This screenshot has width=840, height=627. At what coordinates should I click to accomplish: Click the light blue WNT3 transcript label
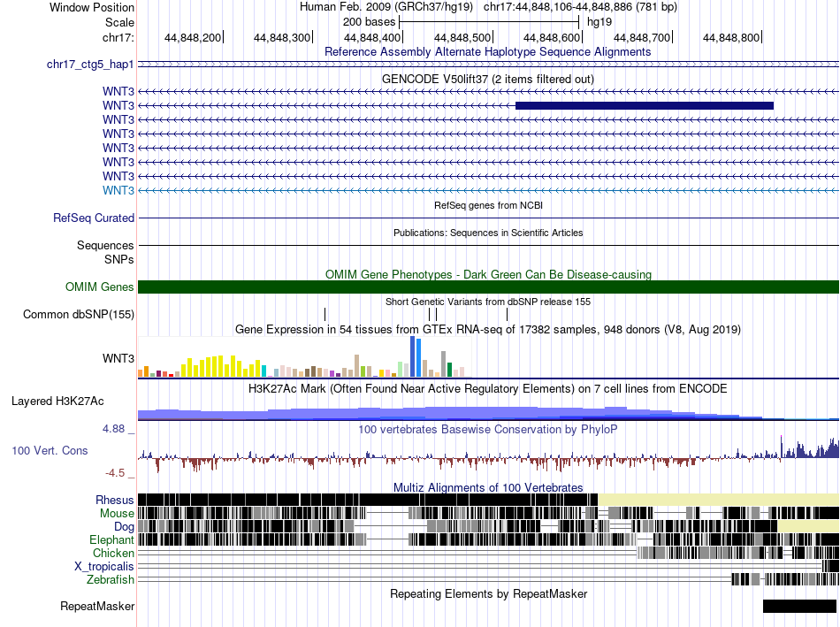click(118, 190)
